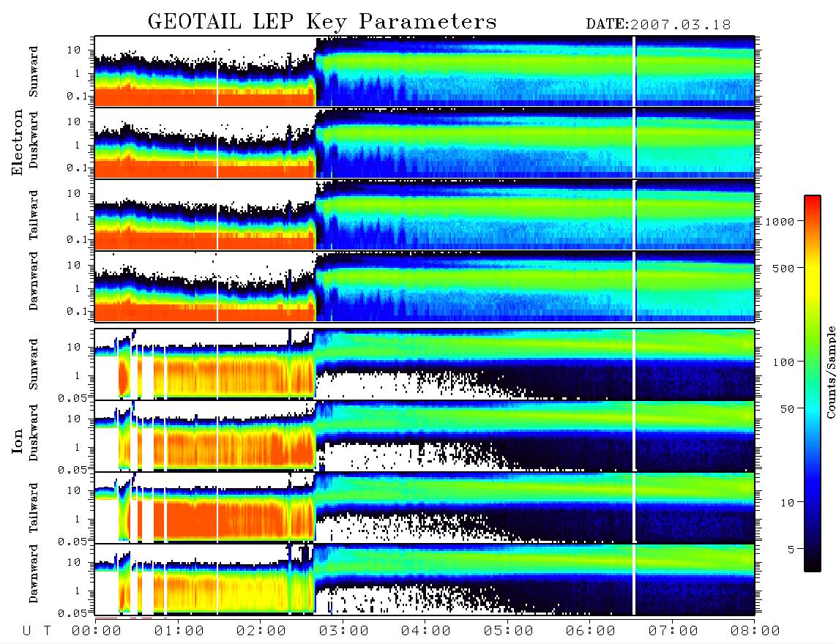Click the "50" colorbar tick label
Screen dimensions: 836x644
787,409
